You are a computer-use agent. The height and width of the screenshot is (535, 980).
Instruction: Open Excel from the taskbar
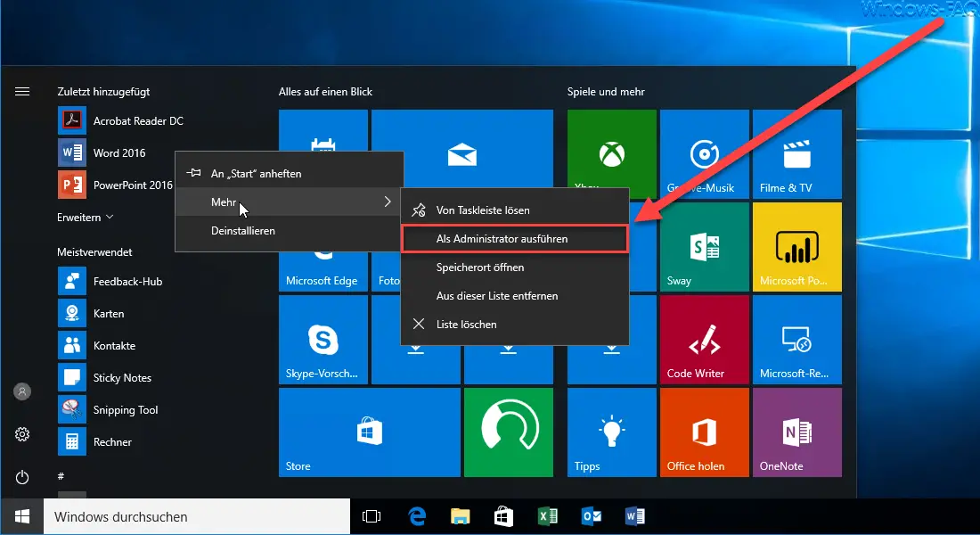pyautogui.click(x=548, y=517)
